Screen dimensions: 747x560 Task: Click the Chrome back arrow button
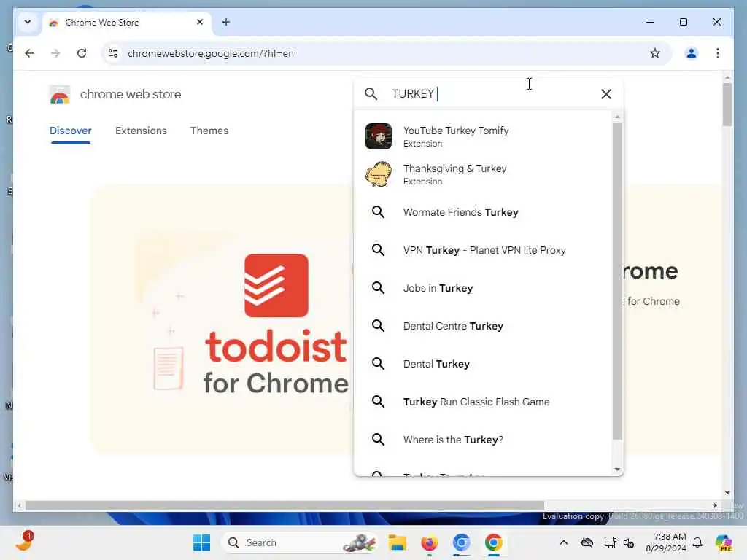(29, 53)
